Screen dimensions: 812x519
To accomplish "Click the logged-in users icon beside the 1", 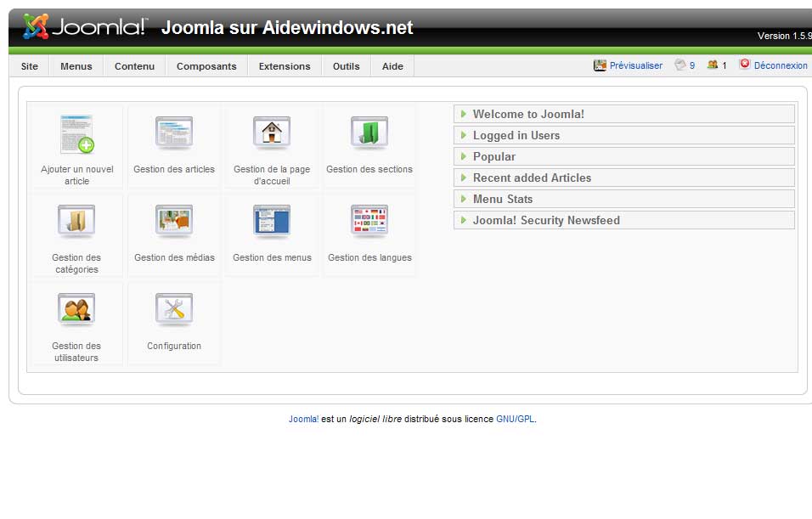I will click(713, 65).
